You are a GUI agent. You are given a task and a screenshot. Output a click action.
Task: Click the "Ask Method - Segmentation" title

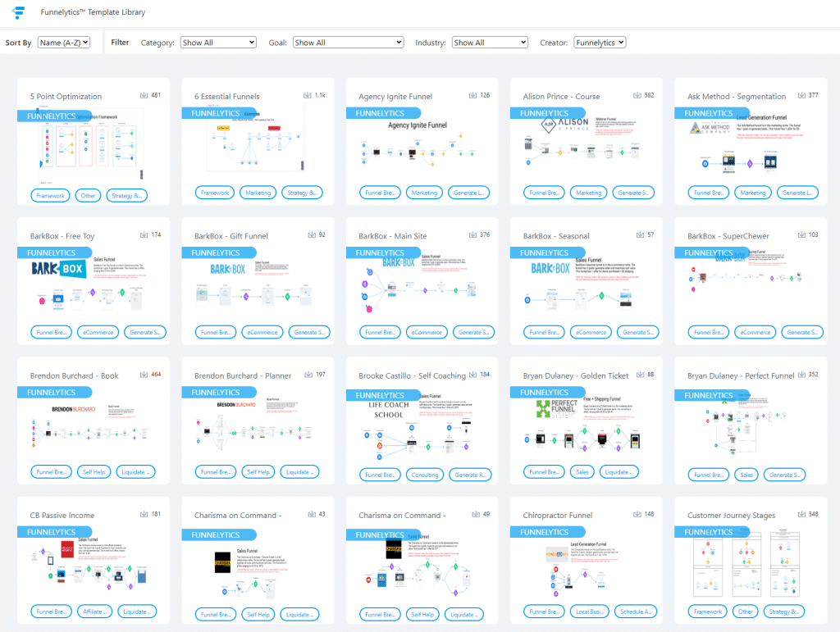[737, 97]
